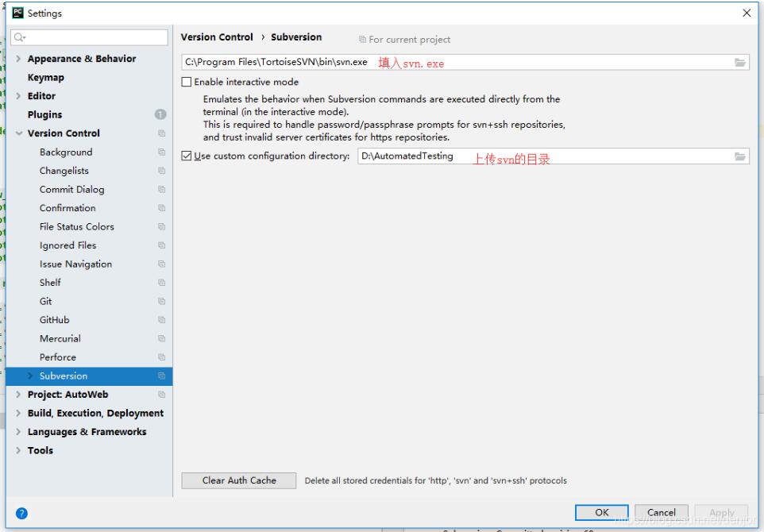Uncheck 'Use custom configuration directory'
The image size is (764, 532).
(186, 156)
